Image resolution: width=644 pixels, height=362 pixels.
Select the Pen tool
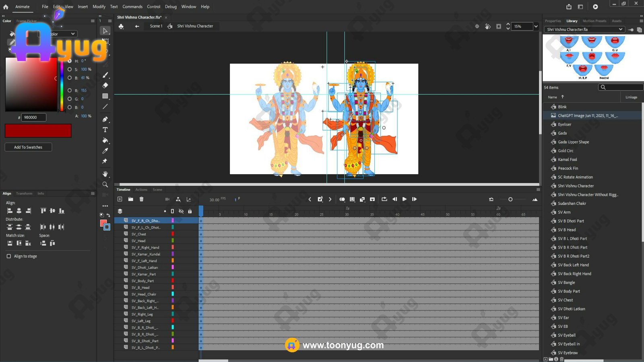(x=105, y=119)
